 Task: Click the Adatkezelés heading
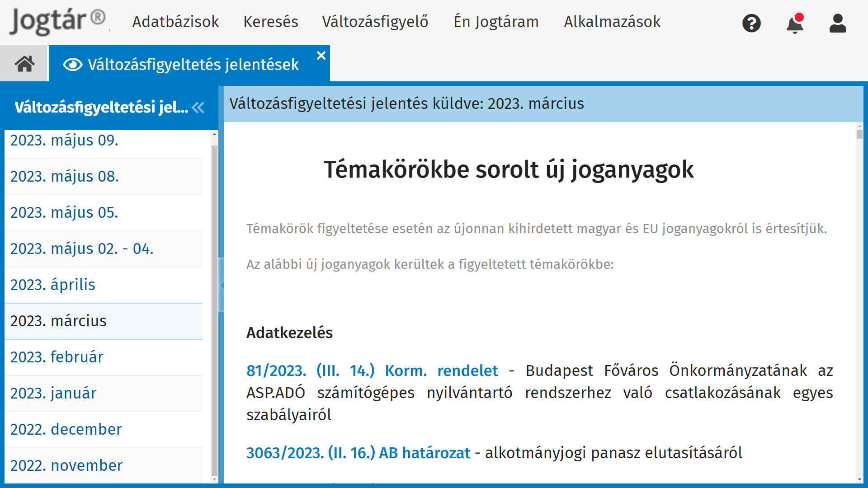[x=289, y=333]
